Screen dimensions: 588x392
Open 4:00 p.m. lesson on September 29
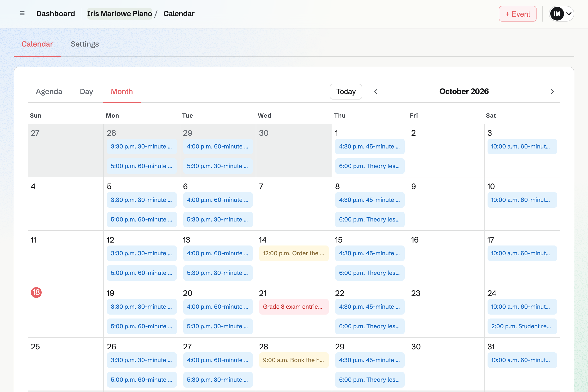coord(218,146)
